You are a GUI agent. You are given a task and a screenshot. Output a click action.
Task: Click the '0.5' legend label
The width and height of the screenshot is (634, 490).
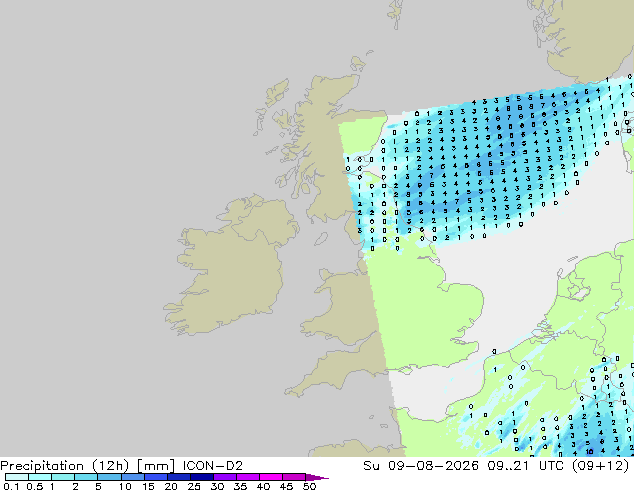pos(34,486)
